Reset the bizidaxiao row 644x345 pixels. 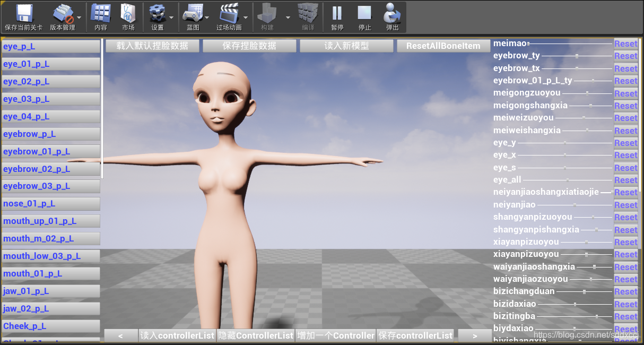click(626, 304)
